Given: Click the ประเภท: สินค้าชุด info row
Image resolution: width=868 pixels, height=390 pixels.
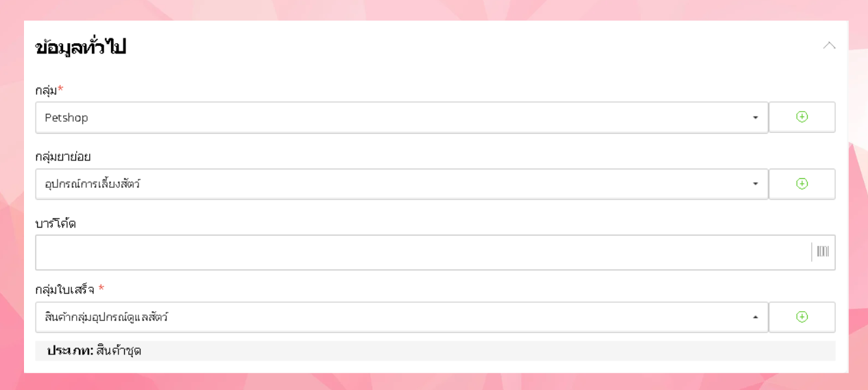Looking at the screenshot, I should pyautogui.click(x=435, y=351).
